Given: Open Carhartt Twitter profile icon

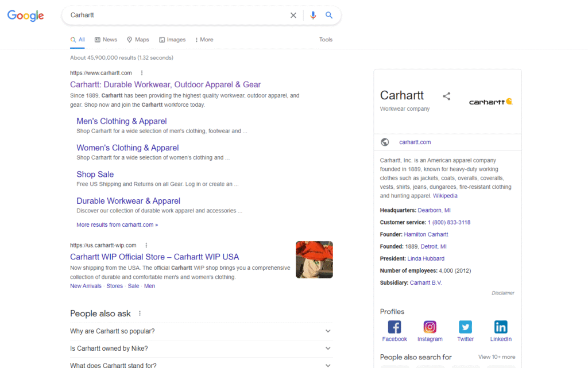Looking at the screenshot, I should pos(465,327).
